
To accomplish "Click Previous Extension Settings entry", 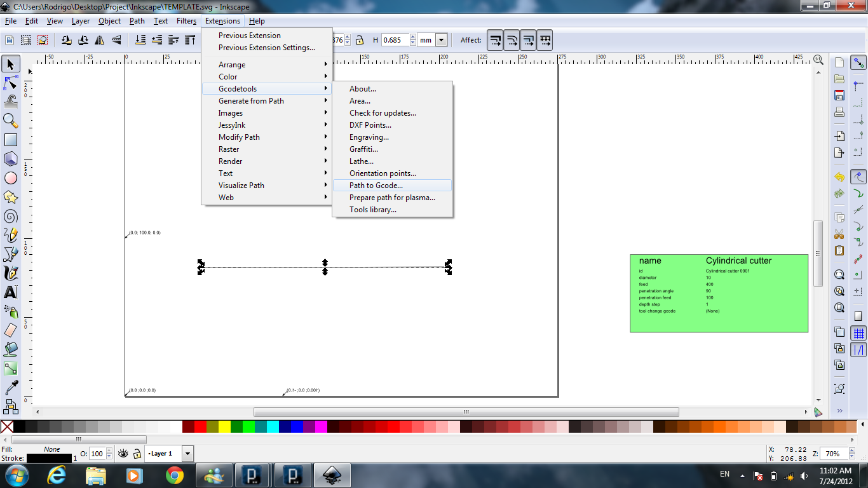I will pos(267,48).
